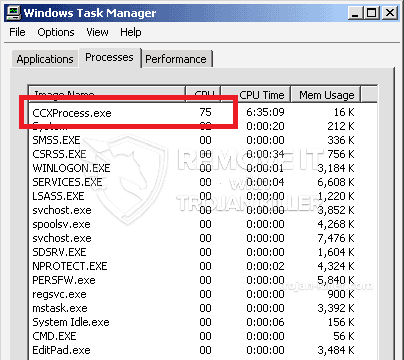Click the memory value 1,220 K

click(x=336, y=196)
